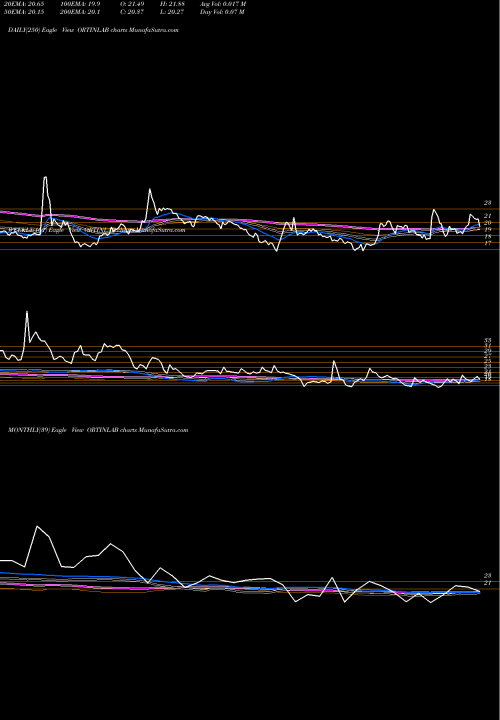
Task: Select the high price H: 21.88
Action: [x=173, y=4]
